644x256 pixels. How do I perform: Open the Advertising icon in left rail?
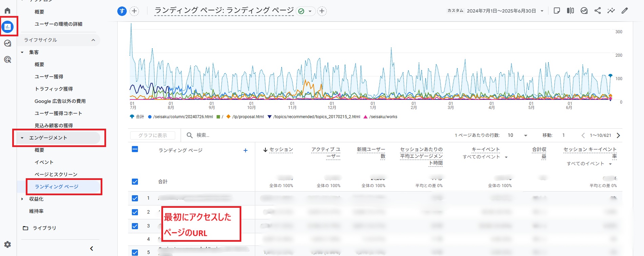point(7,60)
